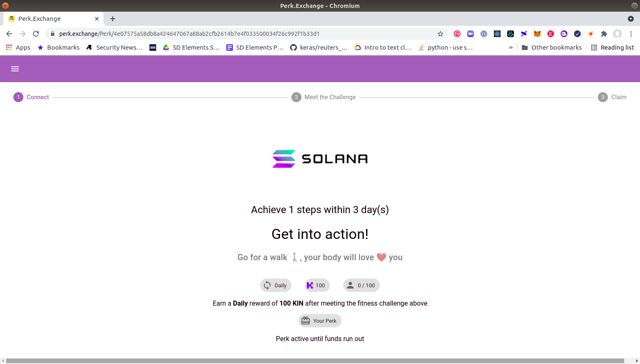Click 'Achieve 1 steps within 3 day(s)' text

point(320,210)
